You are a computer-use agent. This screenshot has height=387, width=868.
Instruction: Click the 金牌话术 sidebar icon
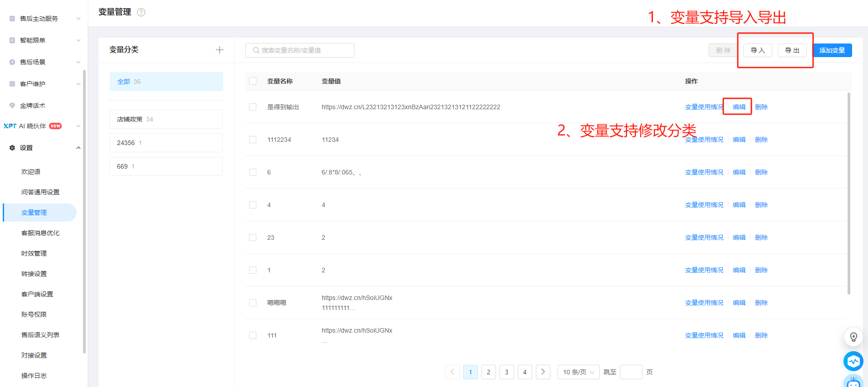12,106
